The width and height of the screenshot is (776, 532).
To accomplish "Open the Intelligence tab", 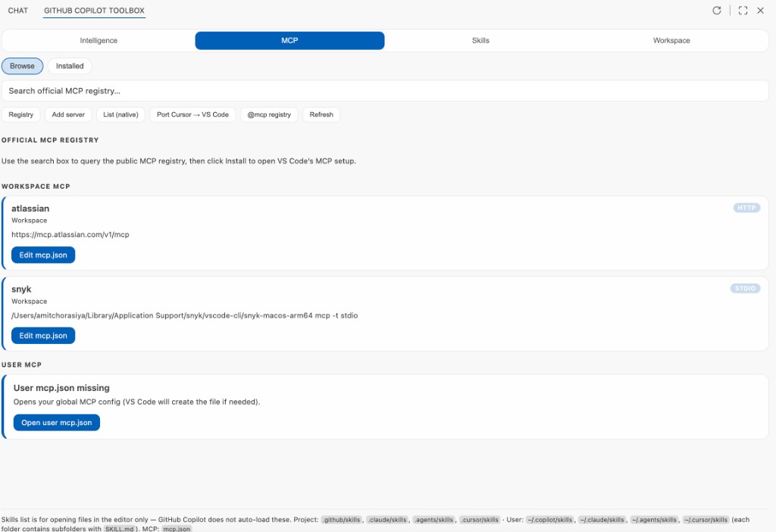I will [99, 40].
